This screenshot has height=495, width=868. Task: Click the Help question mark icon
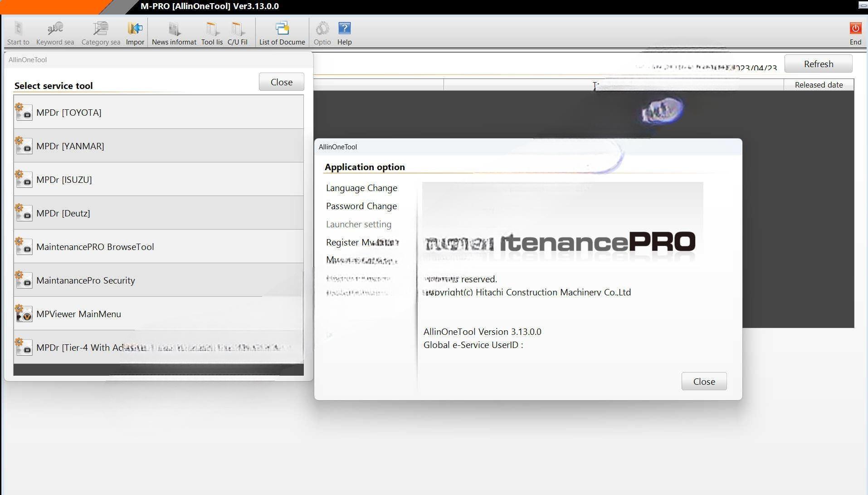pos(345,28)
